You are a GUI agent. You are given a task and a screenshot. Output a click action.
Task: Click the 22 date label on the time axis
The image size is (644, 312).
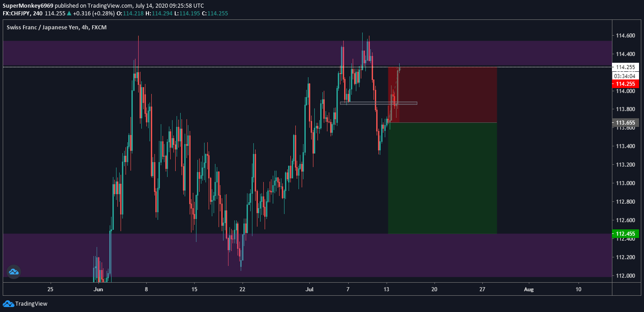click(x=242, y=289)
